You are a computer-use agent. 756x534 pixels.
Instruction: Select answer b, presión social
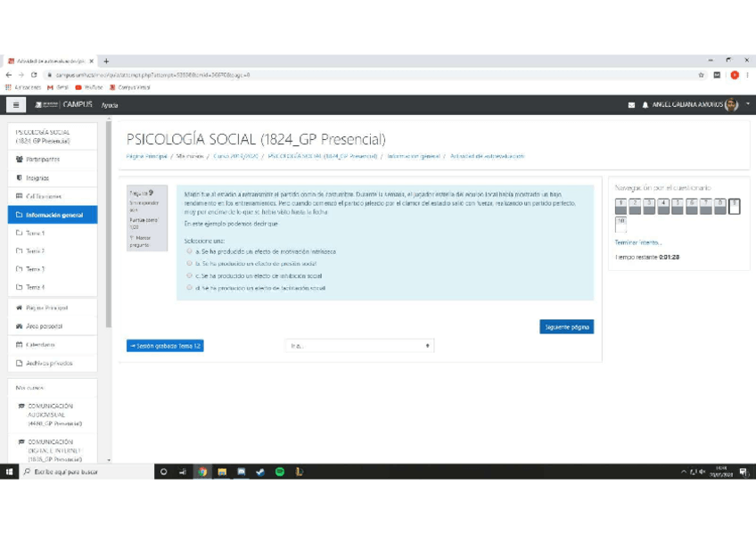tap(190, 263)
